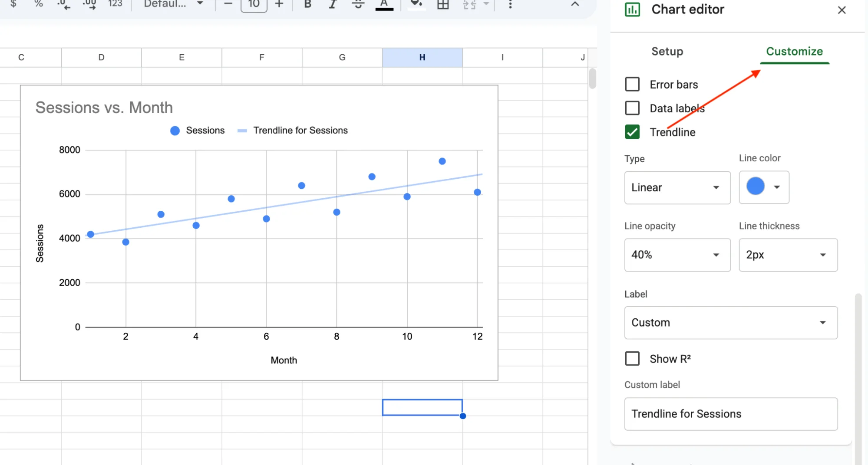Open more number formats with 123 icon
The height and width of the screenshot is (465, 868).
pyautogui.click(x=114, y=4)
